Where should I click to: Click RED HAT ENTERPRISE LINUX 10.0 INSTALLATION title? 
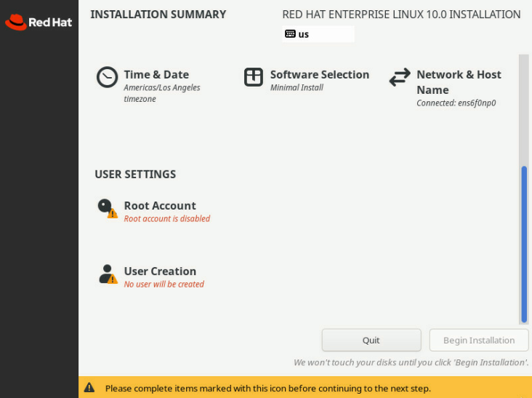[x=401, y=15]
